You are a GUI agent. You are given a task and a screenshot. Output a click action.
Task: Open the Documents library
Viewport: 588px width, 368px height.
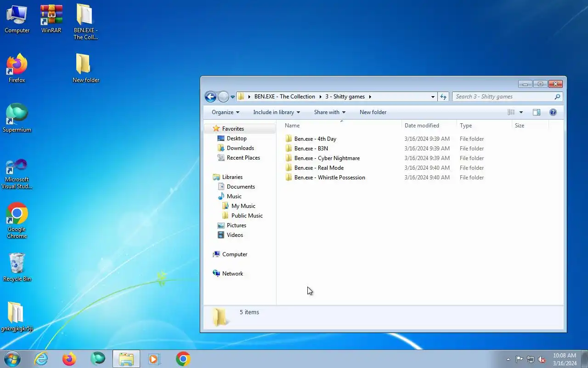coord(241,187)
